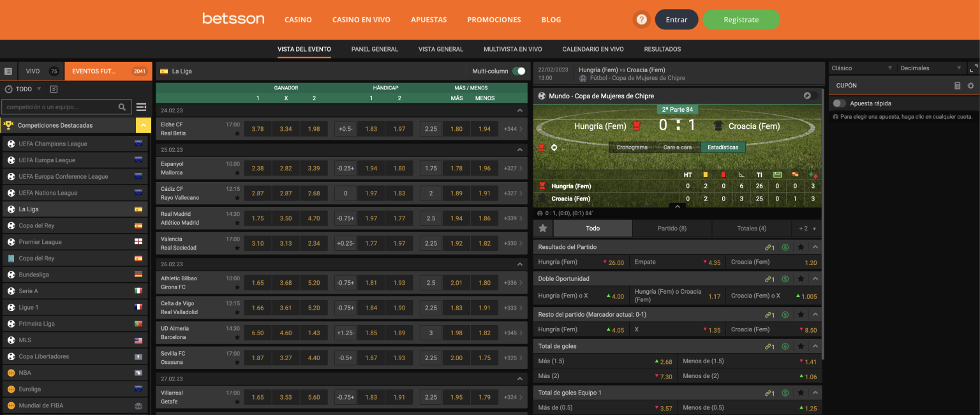
Task: Collapse the 26.02.23 date group
Action: tap(519, 264)
